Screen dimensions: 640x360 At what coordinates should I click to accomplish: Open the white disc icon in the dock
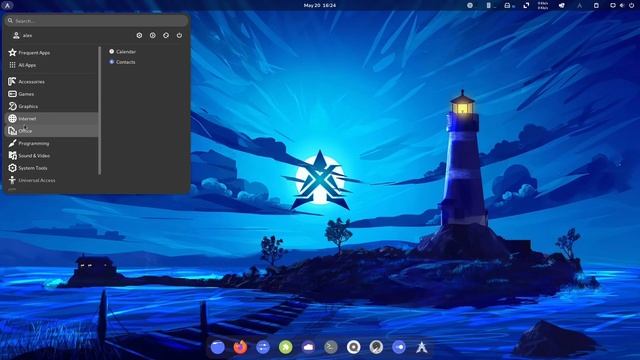pos(353,347)
